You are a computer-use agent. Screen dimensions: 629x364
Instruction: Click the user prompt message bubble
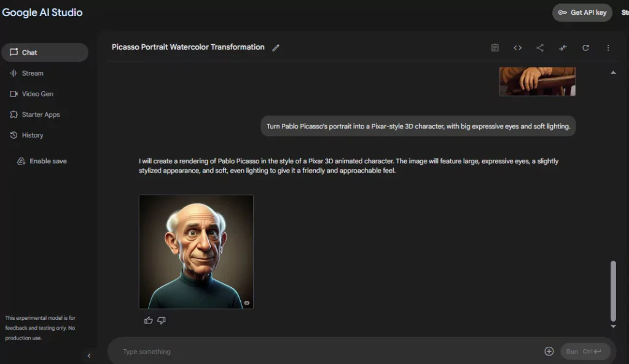point(418,126)
